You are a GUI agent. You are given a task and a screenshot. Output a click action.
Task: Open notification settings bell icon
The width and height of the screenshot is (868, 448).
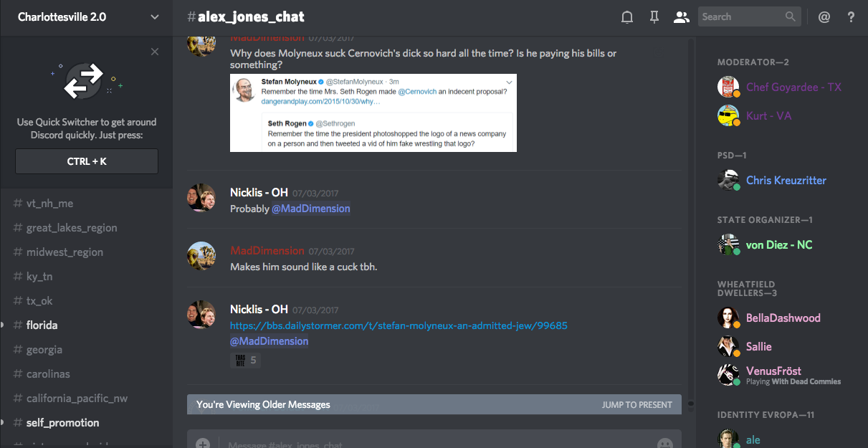pos(627,17)
